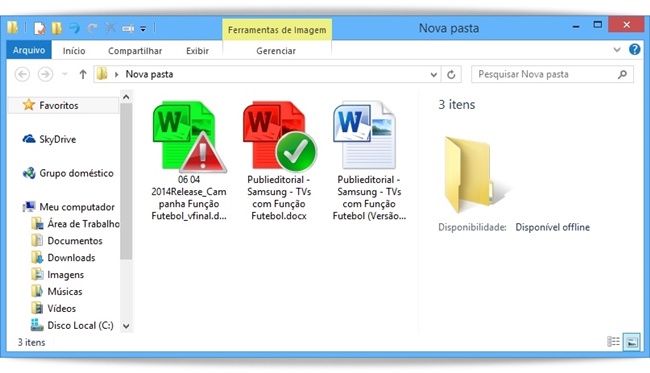The height and width of the screenshot is (373, 650).
Task: Go forward with the forward arrow
Action: point(45,74)
